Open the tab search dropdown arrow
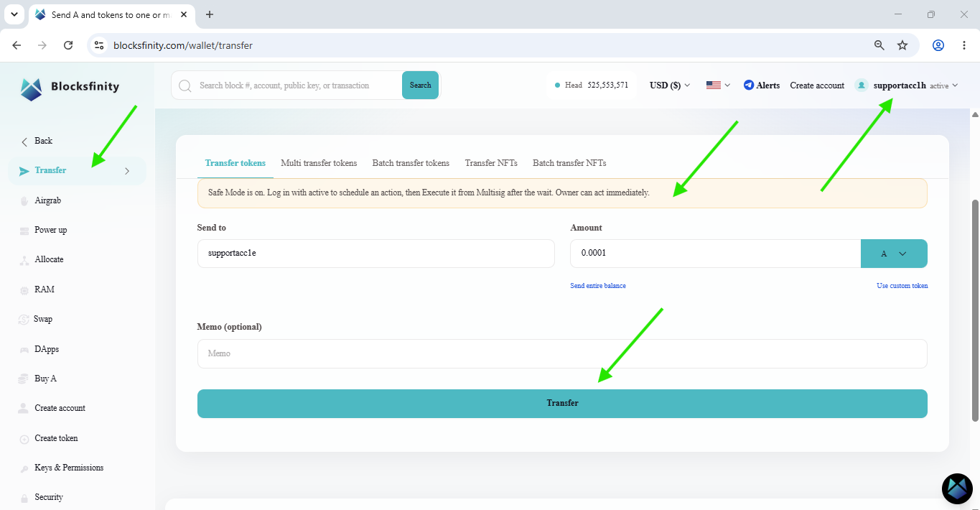This screenshot has width=980, height=510. point(14,14)
